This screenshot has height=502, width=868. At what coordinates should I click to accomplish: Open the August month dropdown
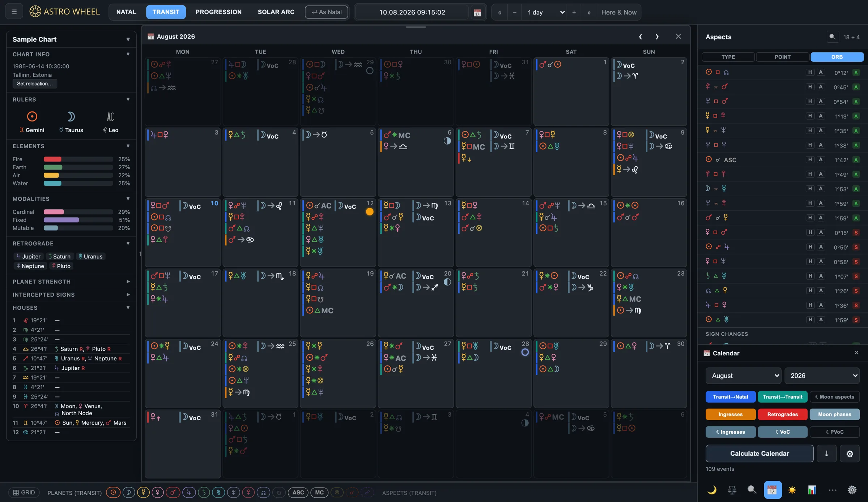click(x=743, y=376)
